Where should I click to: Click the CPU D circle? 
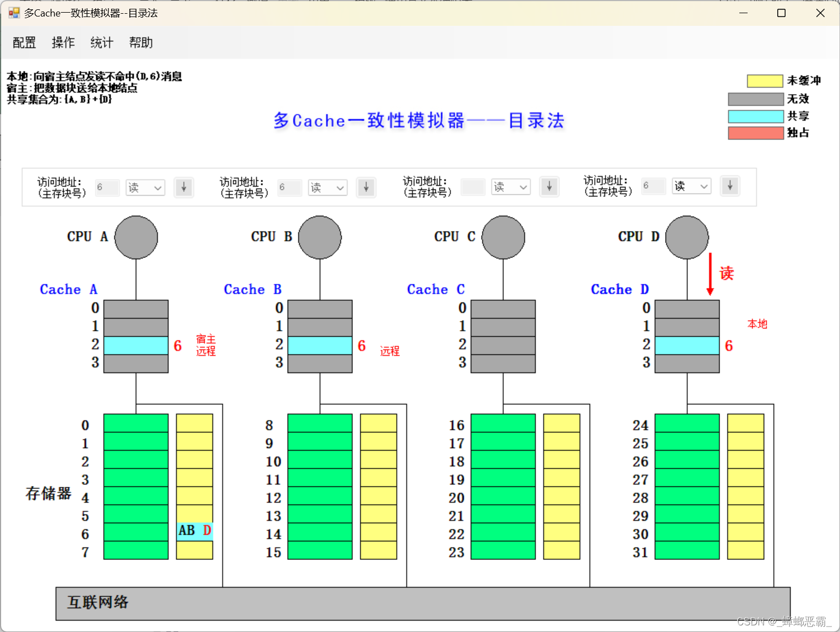(687, 237)
